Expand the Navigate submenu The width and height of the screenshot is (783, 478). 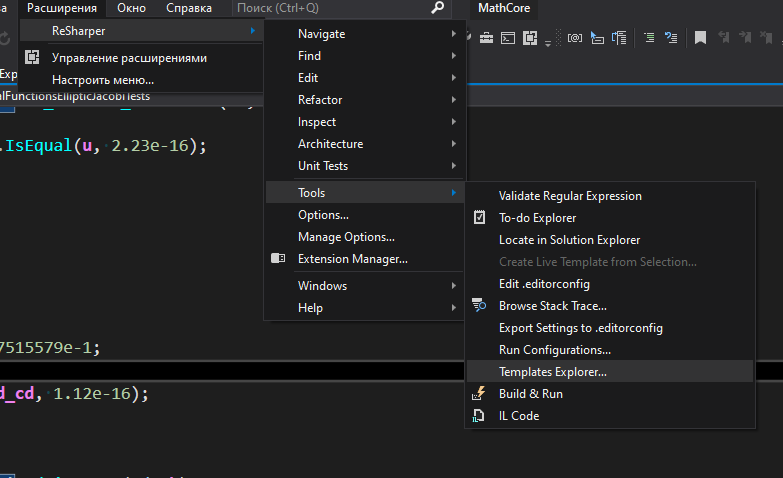(365, 34)
